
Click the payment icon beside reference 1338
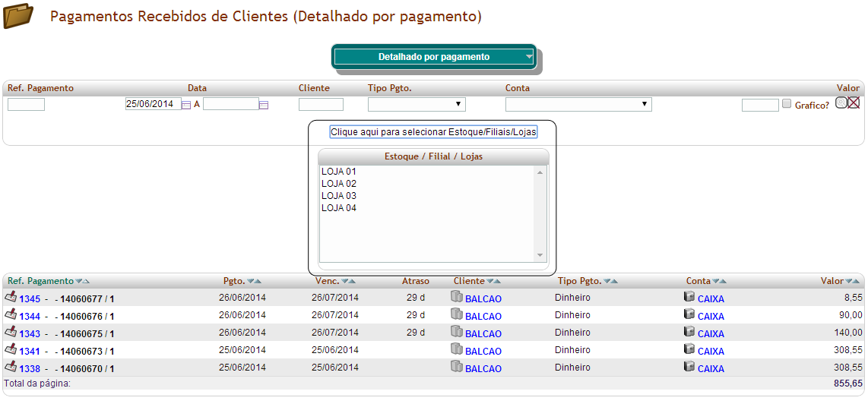[x=11, y=367]
